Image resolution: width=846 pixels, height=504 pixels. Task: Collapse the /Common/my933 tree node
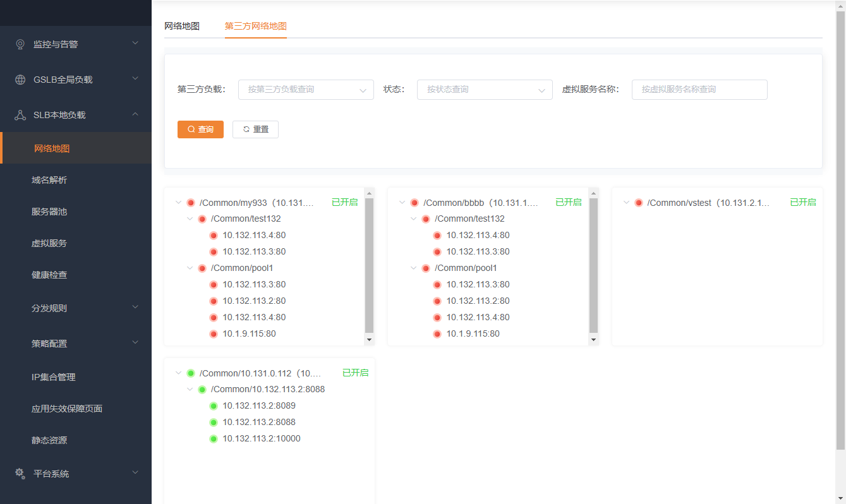(179, 203)
